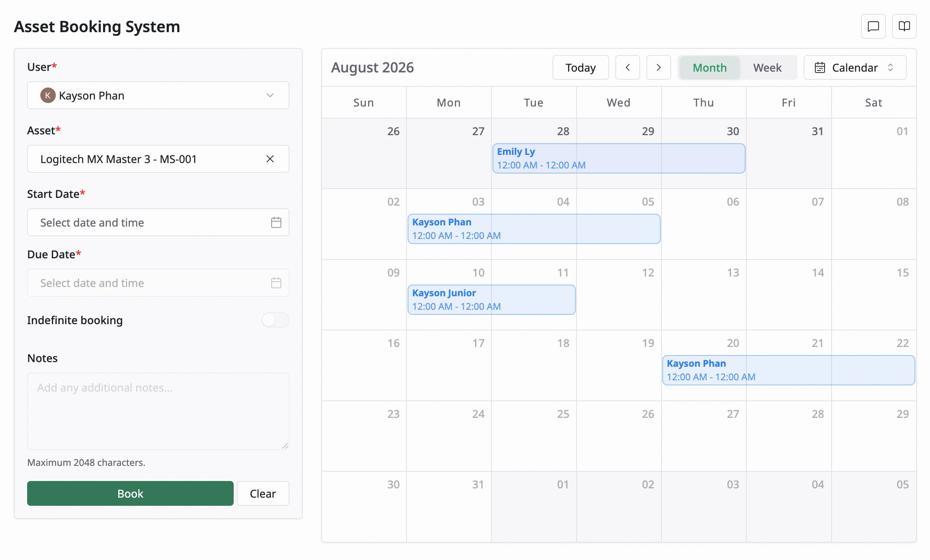
Task: Focus the Notes text area
Action: pyautogui.click(x=158, y=411)
